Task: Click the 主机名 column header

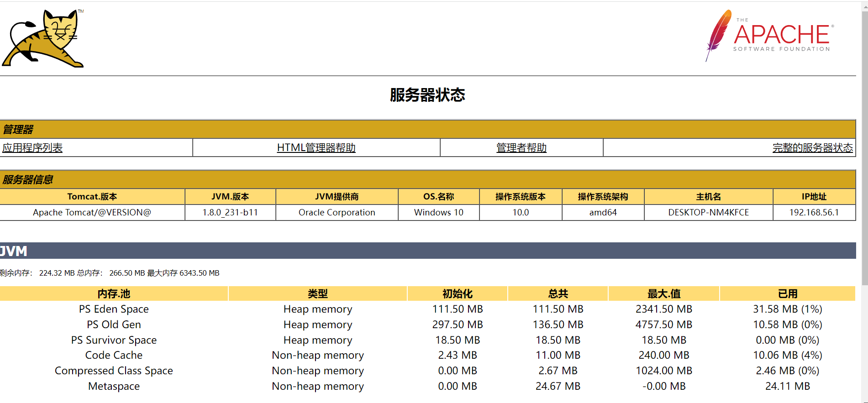Action: click(x=709, y=197)
